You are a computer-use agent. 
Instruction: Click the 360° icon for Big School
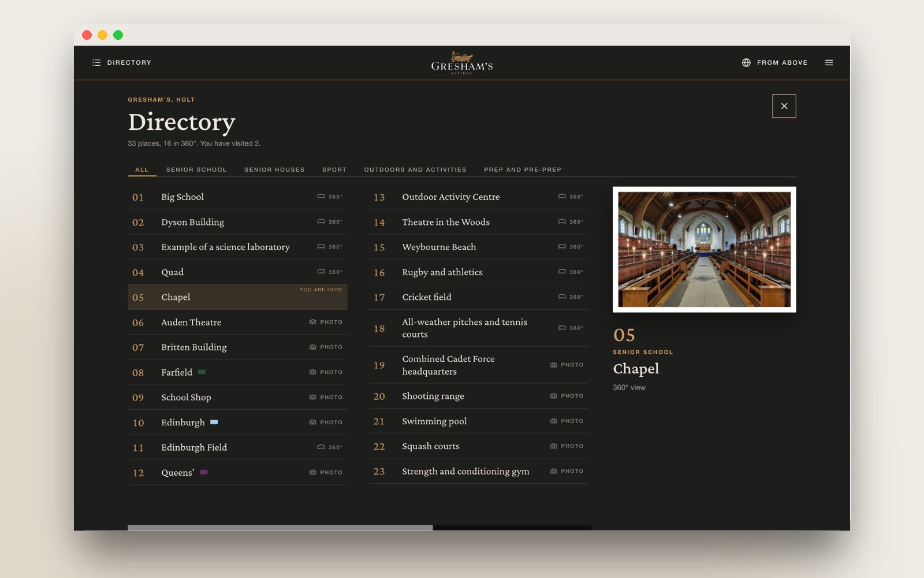(321, 197)
